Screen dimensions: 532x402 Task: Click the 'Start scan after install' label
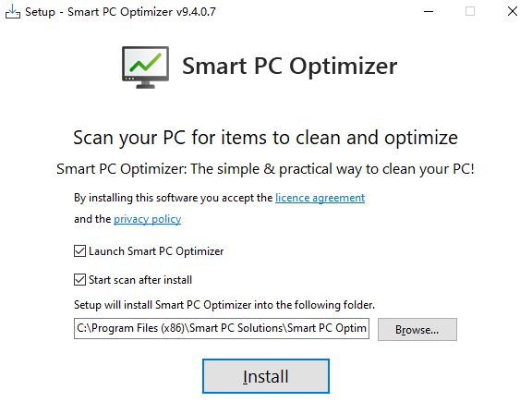[x=140, y=280]
